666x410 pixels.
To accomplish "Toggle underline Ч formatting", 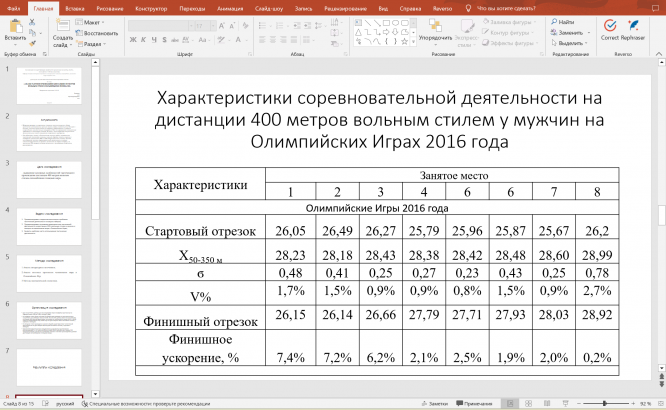I will tap(154, 40).
